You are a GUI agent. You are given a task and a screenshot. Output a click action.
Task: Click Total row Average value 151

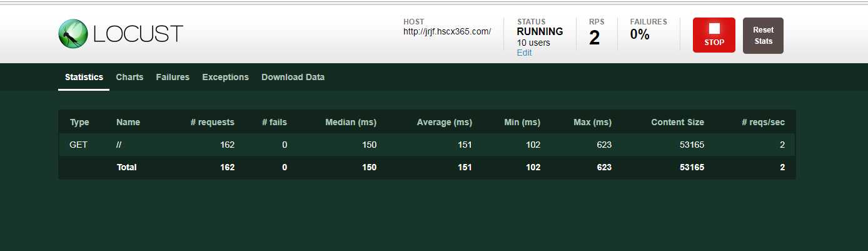(464, 167)
